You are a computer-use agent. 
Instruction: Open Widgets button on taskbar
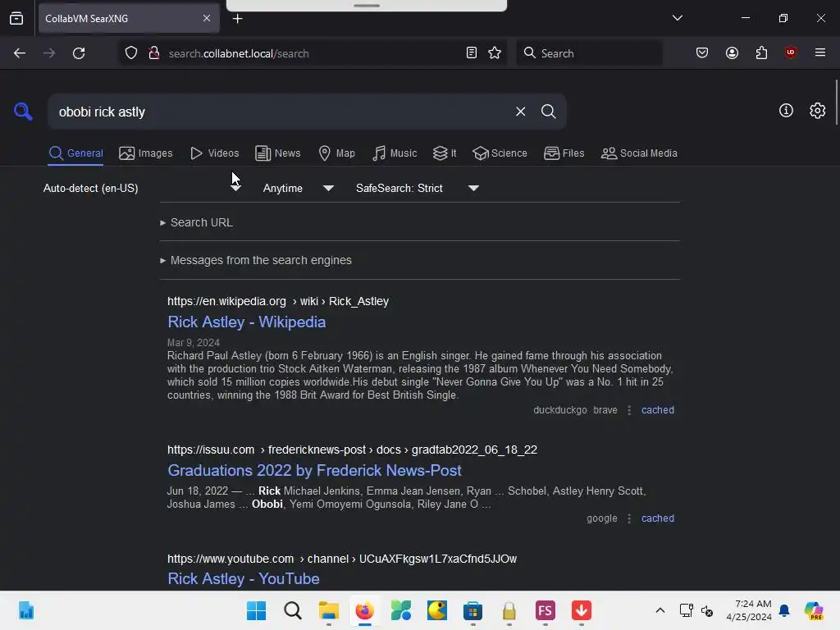25,610
